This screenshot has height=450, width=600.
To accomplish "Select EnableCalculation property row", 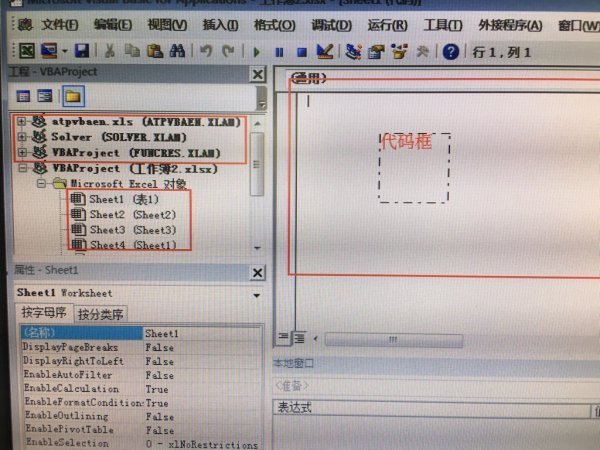I will [x=142, y=389].
